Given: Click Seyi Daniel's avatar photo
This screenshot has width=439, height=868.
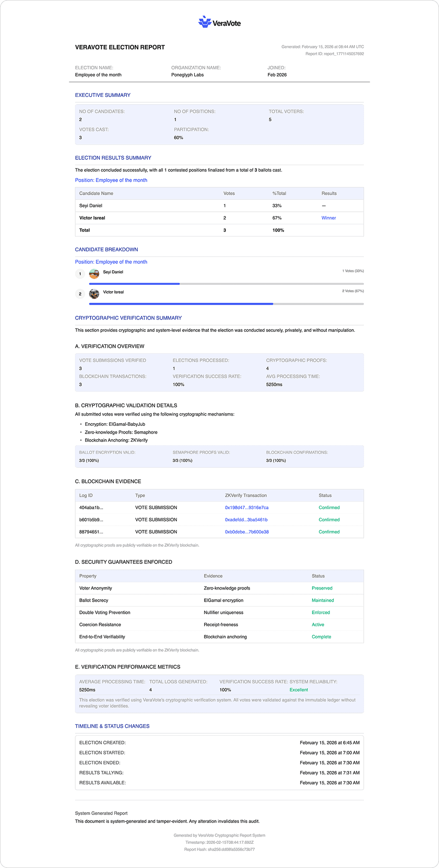Looking at the screenshot, I should [94, 274].
